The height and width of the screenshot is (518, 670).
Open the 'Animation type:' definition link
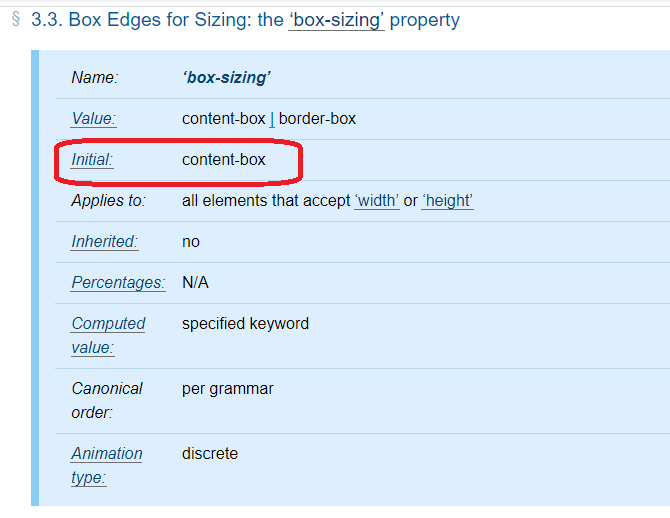coord(106,465)
